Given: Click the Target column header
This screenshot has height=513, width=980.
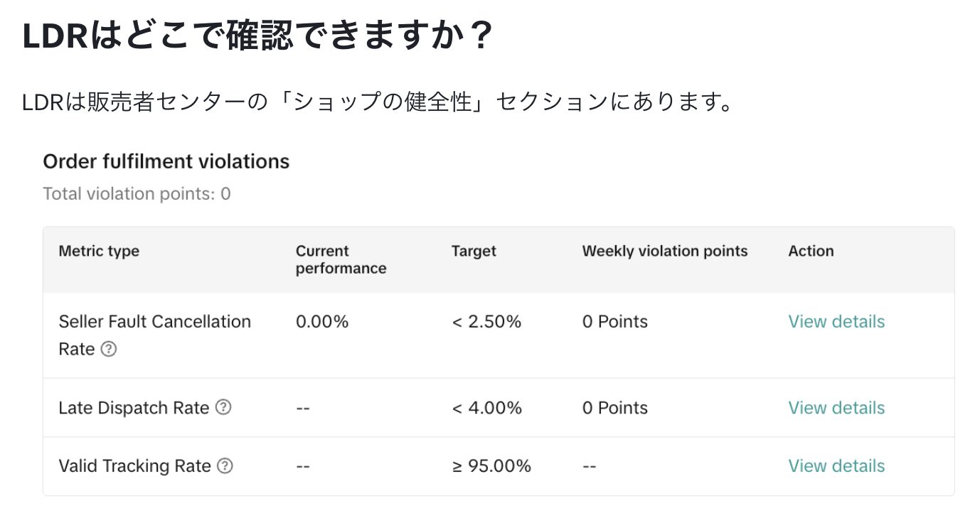Looking at the screenshot, I should pos(474,251).
